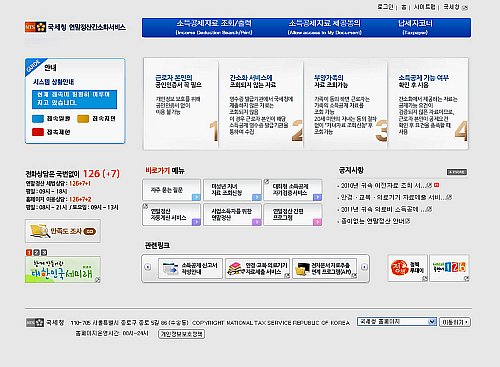Click the 이동하기 go button

455,322
